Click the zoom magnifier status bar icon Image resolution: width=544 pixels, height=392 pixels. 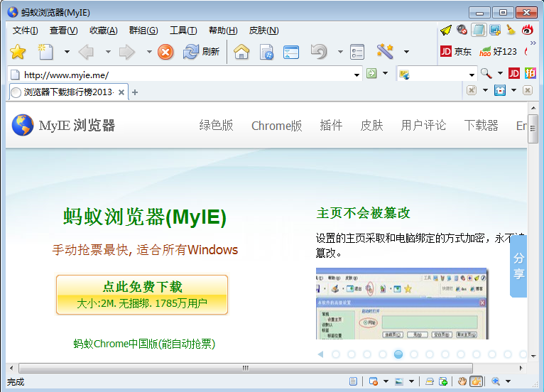[496, 381]
